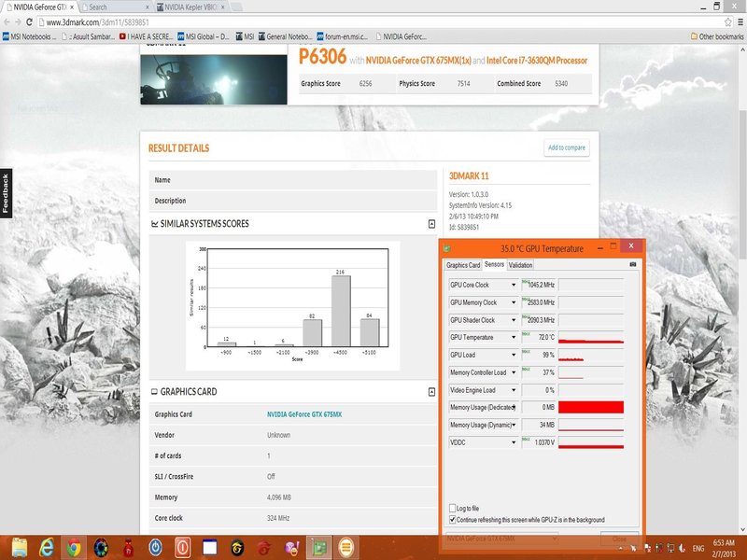
Task: Click the Memory Usage (Dedicated) red graph
Action: point(591,407)
